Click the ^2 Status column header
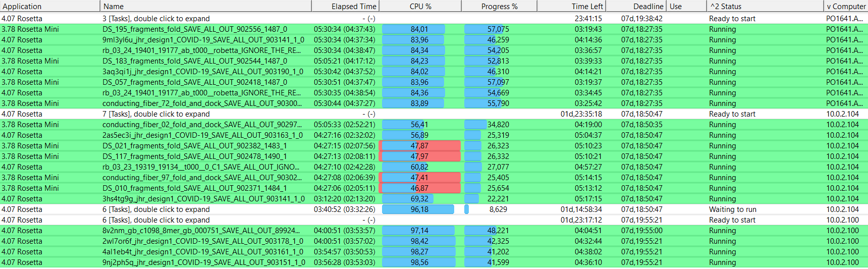The image size is (868, 269). click(x=765, y=6)
